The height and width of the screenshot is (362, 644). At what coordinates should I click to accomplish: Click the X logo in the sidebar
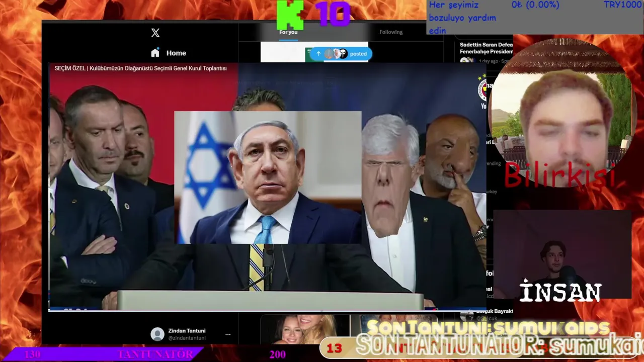point(155,33)
